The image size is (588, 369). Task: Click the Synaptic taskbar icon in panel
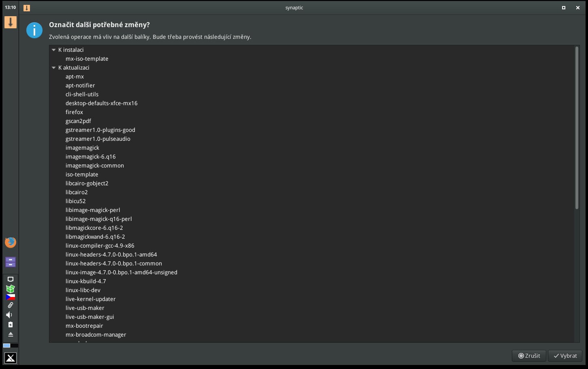(x=11, y=22)
